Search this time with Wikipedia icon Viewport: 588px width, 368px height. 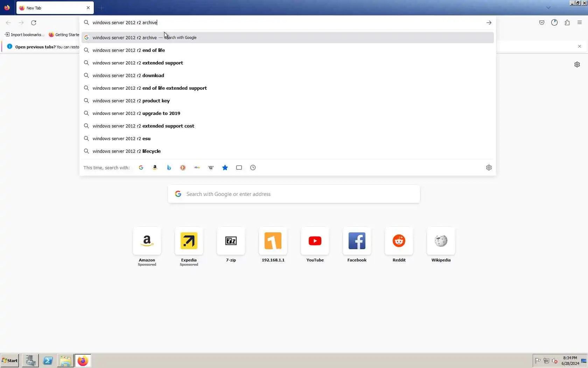[211, 168]
